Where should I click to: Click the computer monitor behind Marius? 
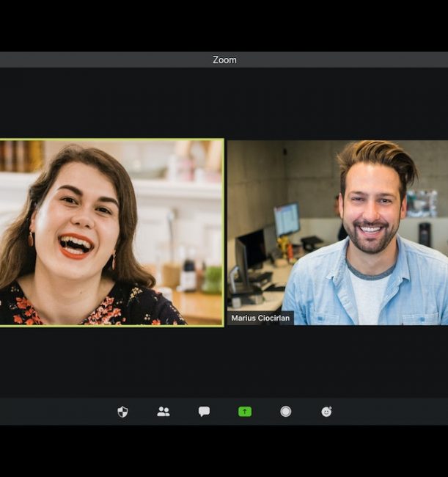pos(286,219)
